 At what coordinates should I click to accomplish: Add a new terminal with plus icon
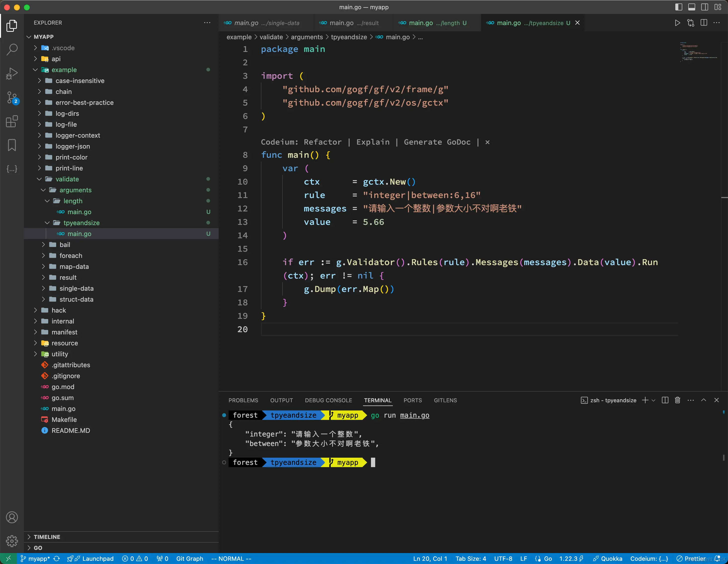[645, 400]
